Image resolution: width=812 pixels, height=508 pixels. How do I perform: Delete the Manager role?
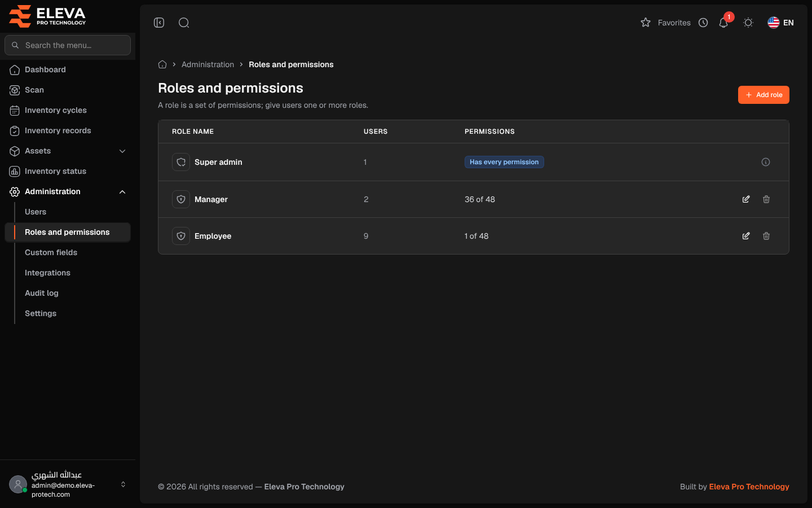766,199
